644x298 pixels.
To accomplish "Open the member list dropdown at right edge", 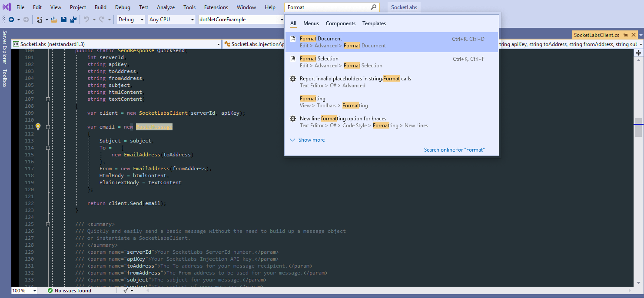I will click(x=640, y=44).
